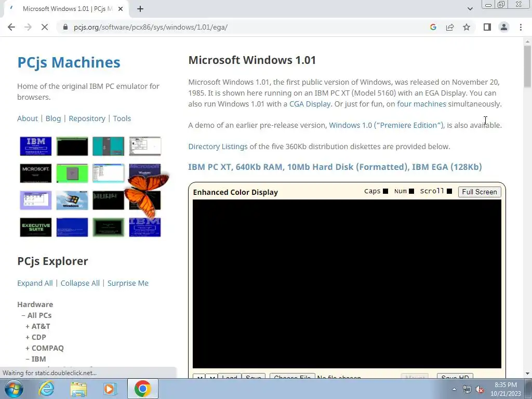Screen dimensions: 532x399
Task: Open the black MICROSOFT logo thumbnail
Action: point(36,173)
